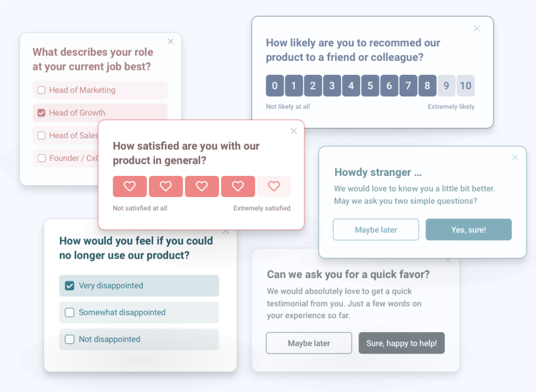The width and height of the screenshot is (536, 392).
Task: Uncheck the Very disappointed answer
Action: click(69, 285)
